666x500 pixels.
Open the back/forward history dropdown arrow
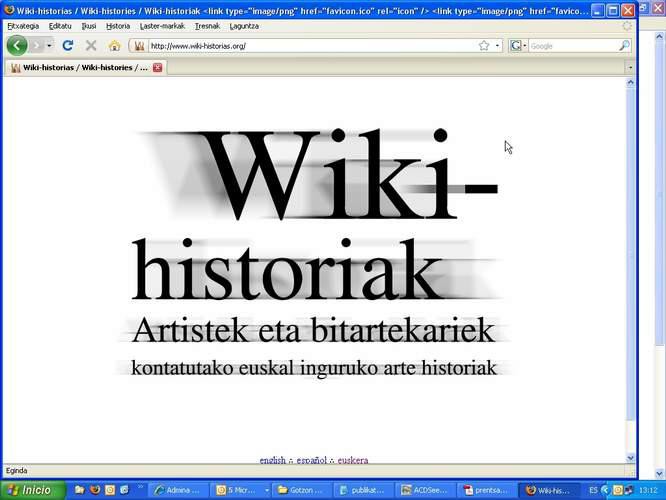(49, 45)
